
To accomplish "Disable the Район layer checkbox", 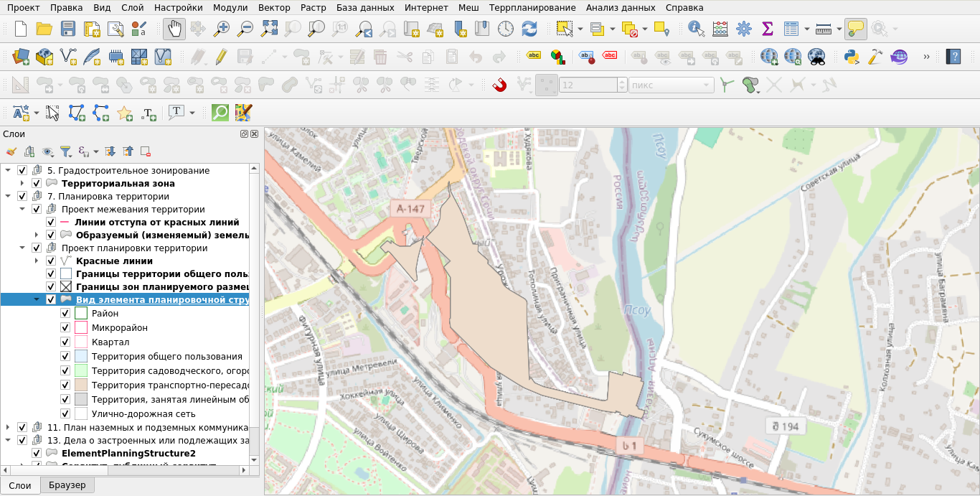I will click(65, 313).
